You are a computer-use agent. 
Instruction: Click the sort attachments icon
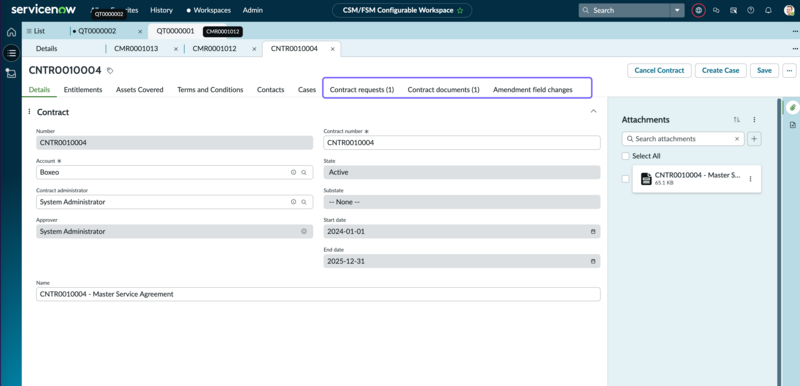click(736, 119)
